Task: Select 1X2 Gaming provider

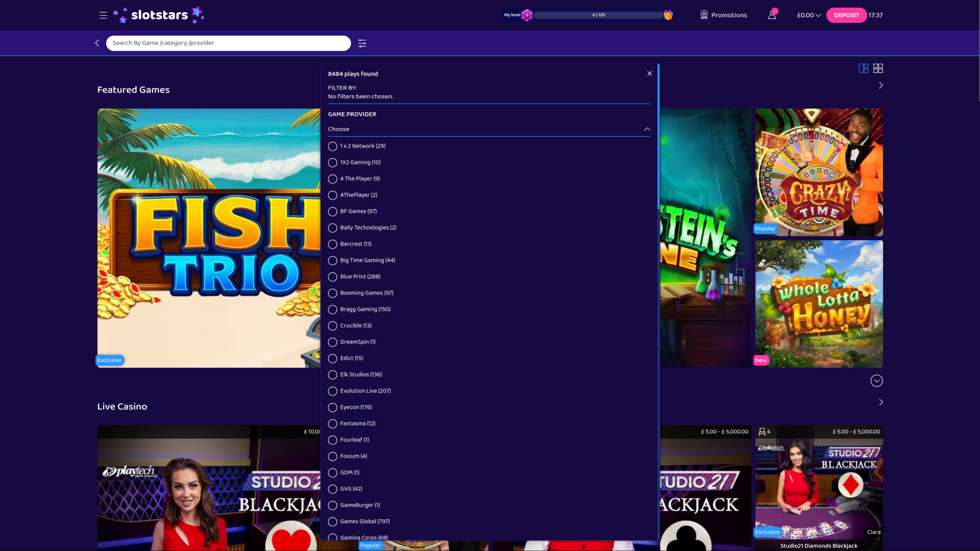Action: [354, 163]
